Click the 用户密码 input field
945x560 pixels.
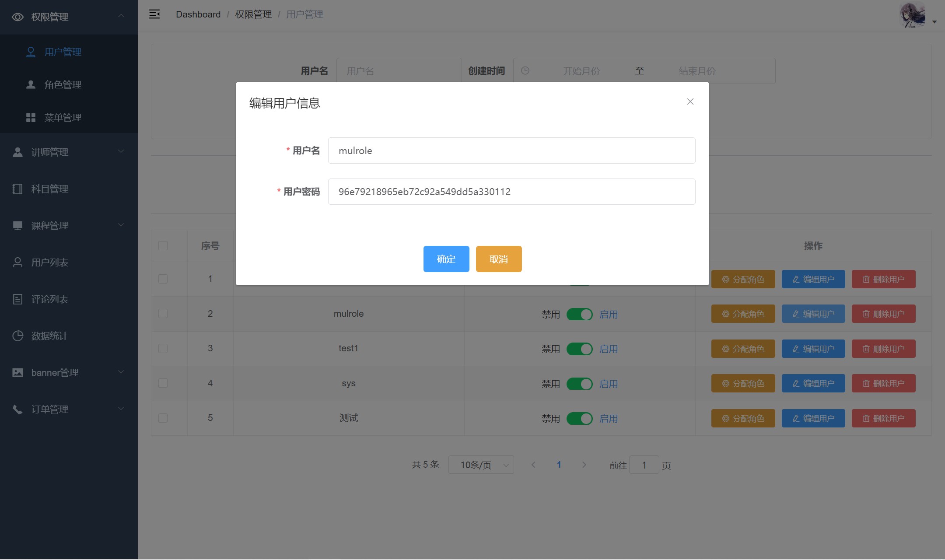[x=511, y=192]
